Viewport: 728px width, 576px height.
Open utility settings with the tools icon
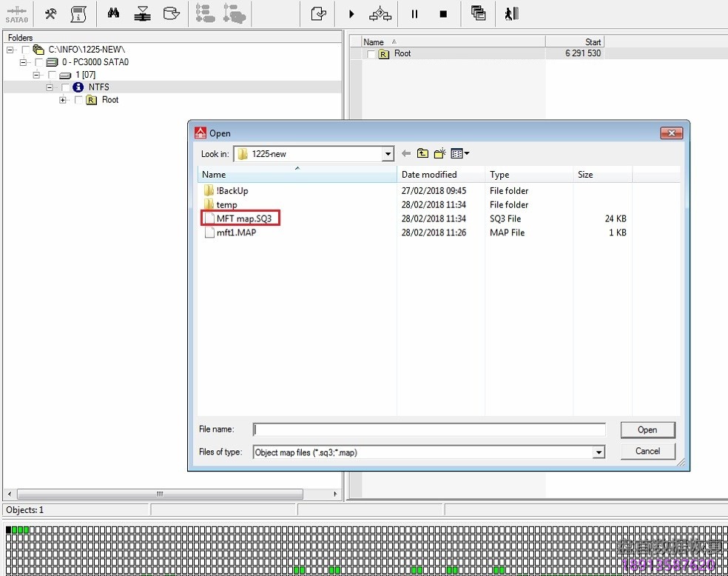(50, 13)
